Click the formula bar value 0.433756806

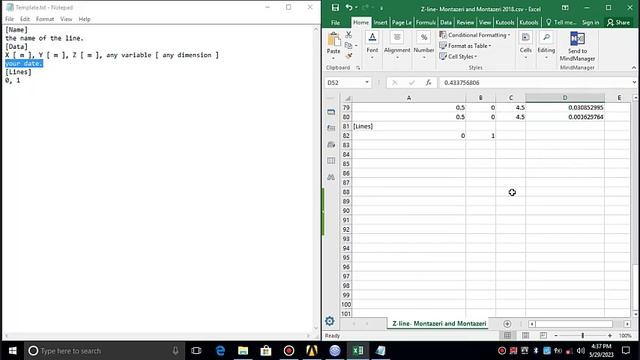coord(462,83)
